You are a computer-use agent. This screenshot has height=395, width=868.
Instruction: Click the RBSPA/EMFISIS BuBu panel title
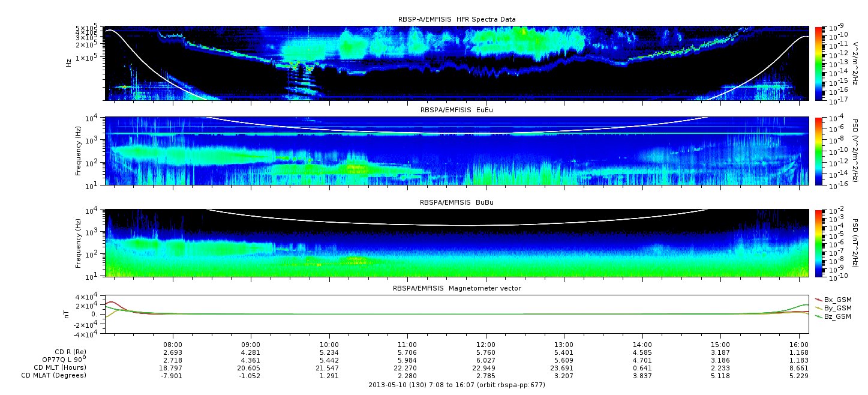click(456, 203)
